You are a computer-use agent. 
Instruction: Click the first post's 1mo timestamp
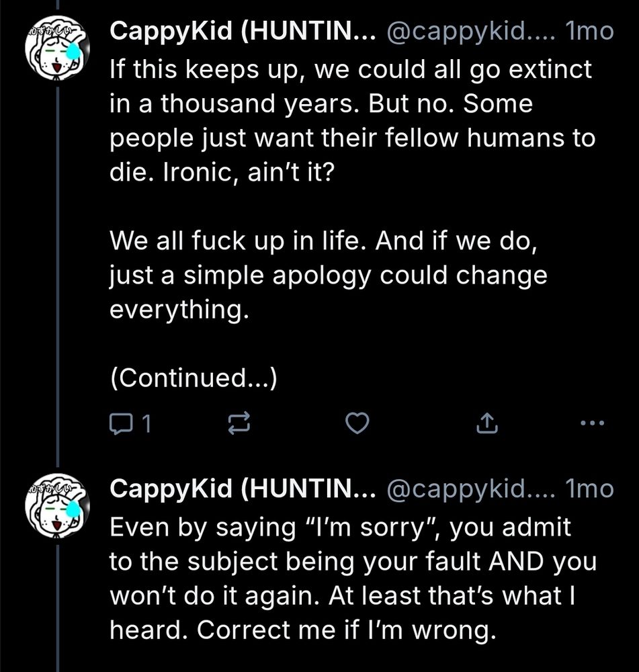click(x=591, y=32)
